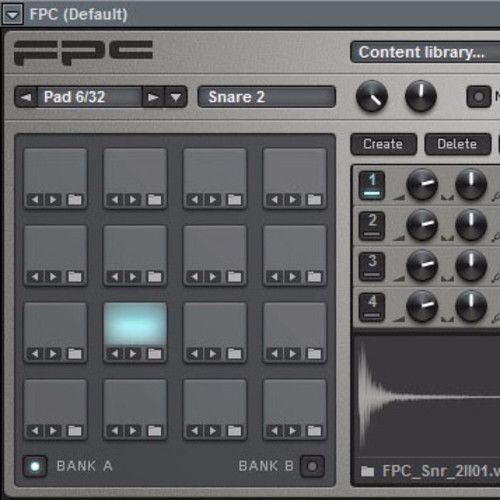The image size is (500, 500).
Task: Open the Content library selector
Action: (425, 52)
